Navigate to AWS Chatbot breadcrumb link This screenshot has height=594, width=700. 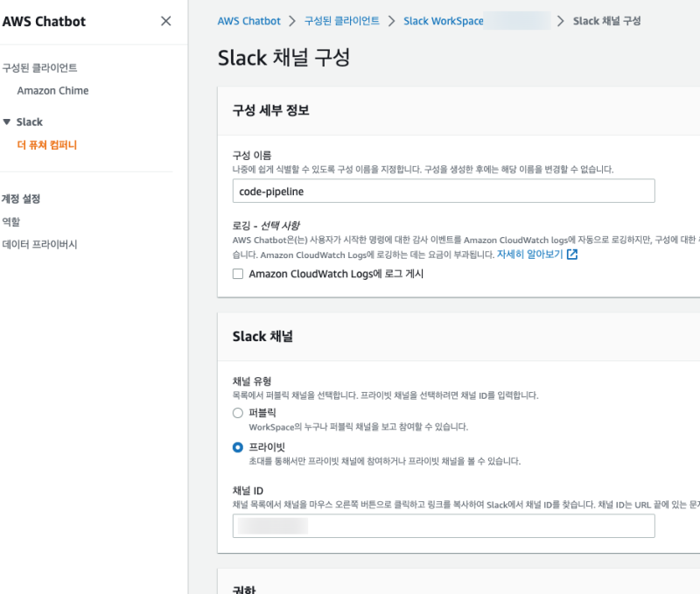click(248, 21)
